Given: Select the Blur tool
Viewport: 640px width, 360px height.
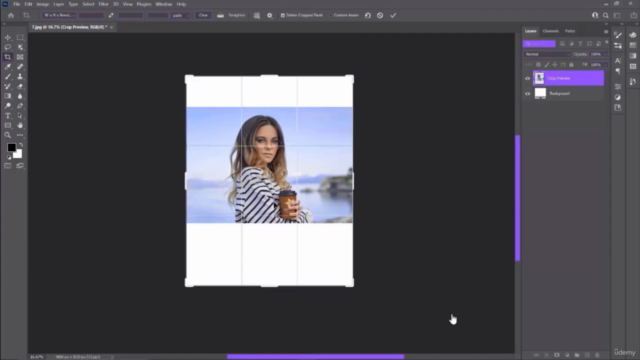Looking at the screenshot, I should tap(20, 96).
